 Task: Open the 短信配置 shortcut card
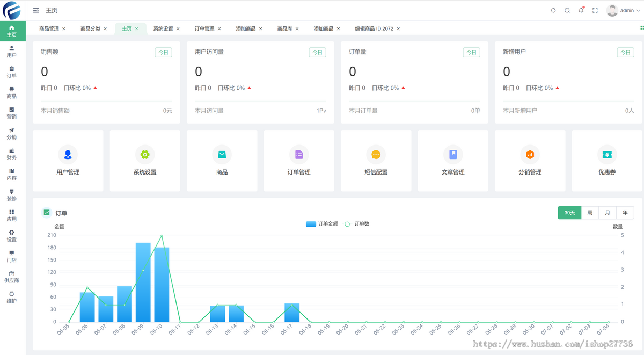pos(376,161)
